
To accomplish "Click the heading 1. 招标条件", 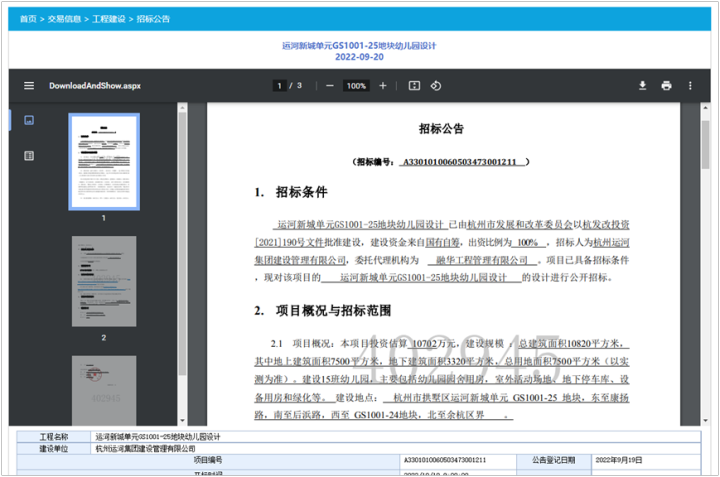I will tap(292, 192).
